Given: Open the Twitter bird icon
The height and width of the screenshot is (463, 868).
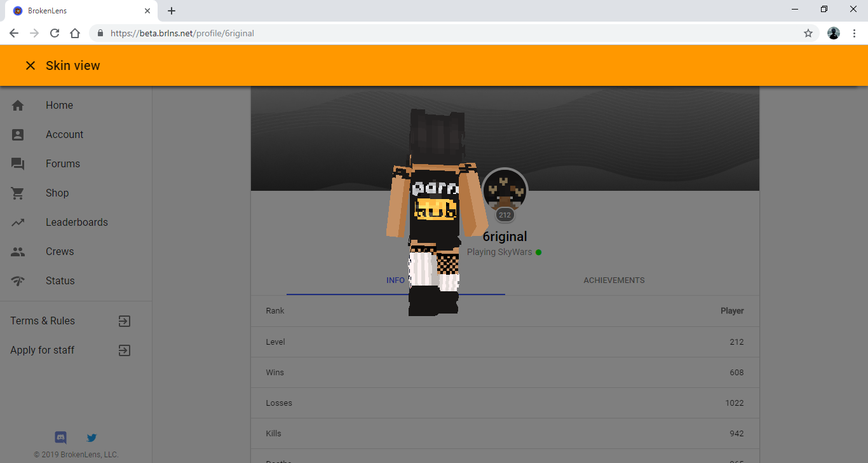Looking at the screenshot, I should [x=92, y=438].
